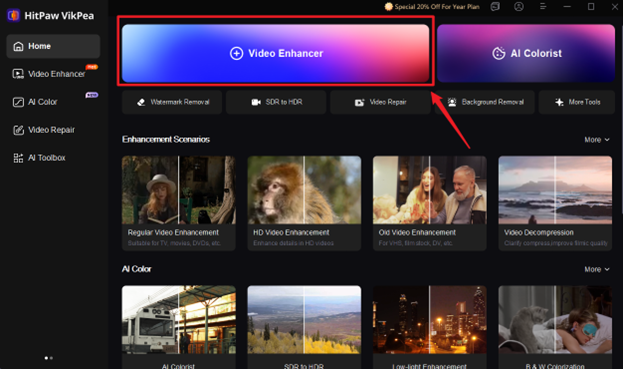623x369 pixels.
Task: Select the Regular Video Enhancement thumbnail
Action: [x=179, y=190]
